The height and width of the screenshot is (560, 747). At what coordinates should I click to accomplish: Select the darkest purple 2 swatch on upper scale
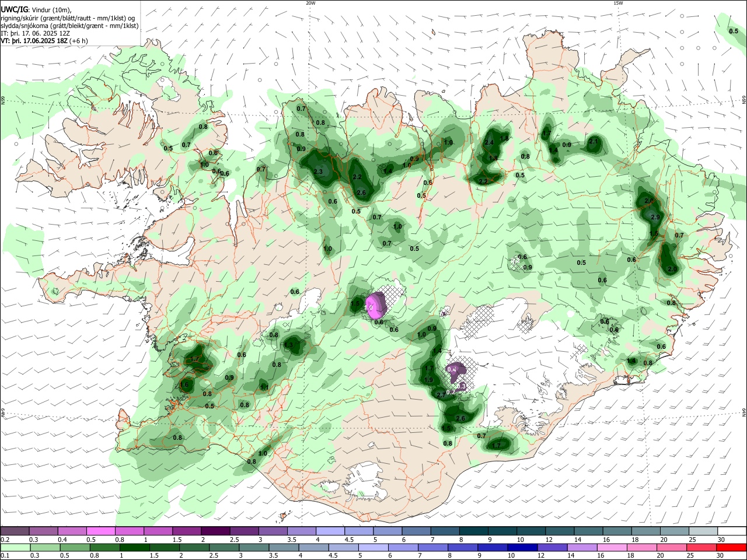click(x=215, y=531)
